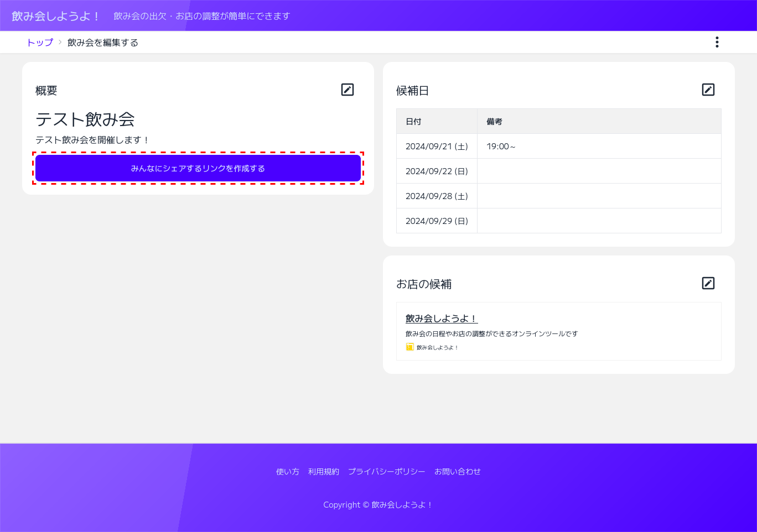Click the 19:00～ remark cell

pos(599,146)
